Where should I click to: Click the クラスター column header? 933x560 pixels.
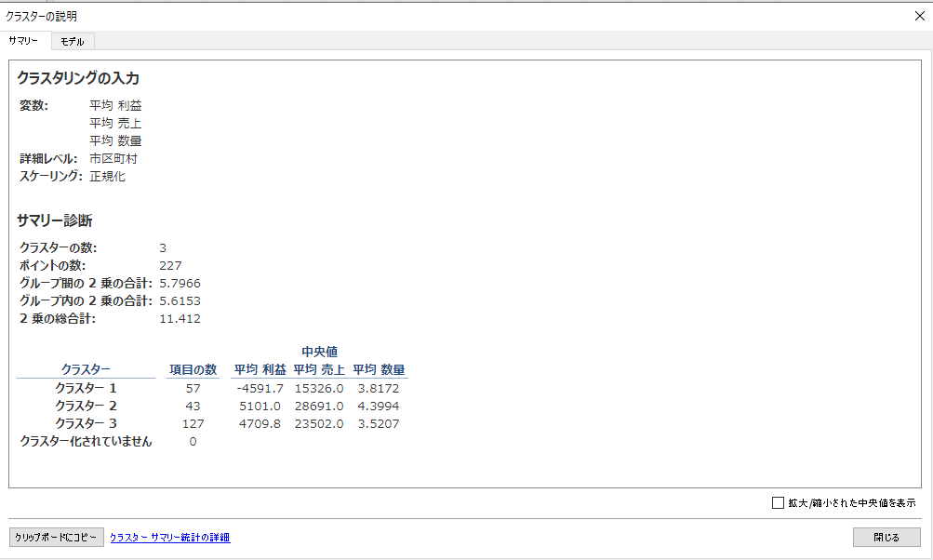point(86,370)
